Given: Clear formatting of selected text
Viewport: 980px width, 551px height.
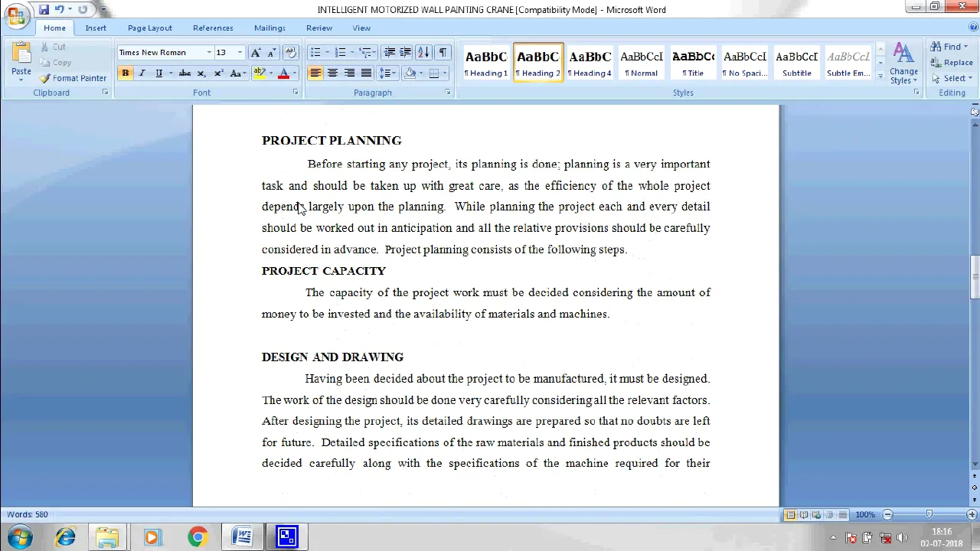Looking at the screenshot, I should [x=290, y=53].
